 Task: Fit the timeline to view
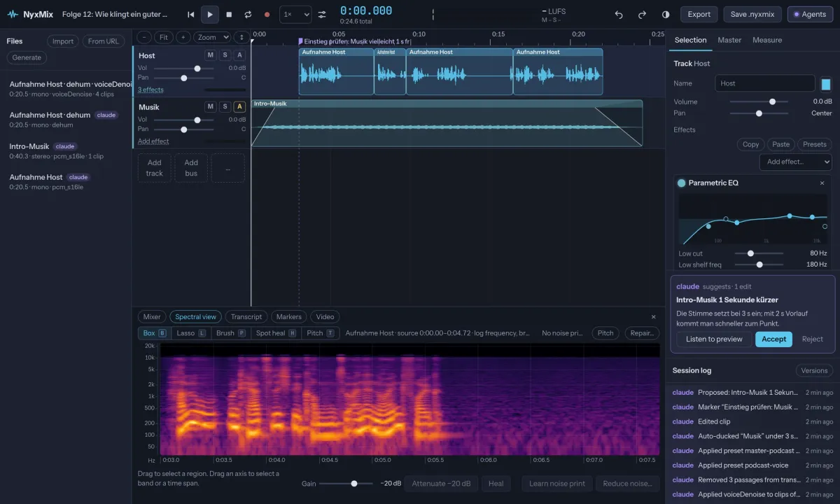(x=163, y=37)
